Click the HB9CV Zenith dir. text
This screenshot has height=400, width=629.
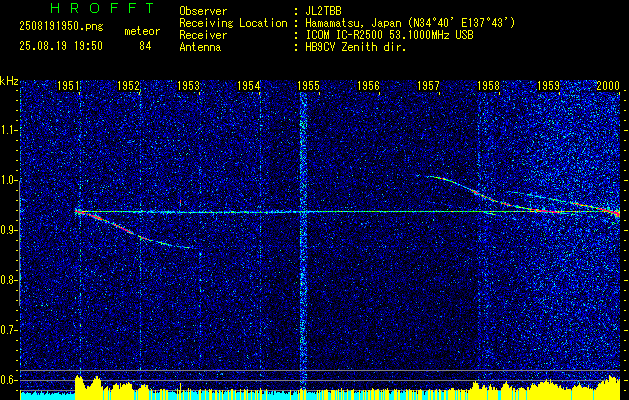(356, 47)
